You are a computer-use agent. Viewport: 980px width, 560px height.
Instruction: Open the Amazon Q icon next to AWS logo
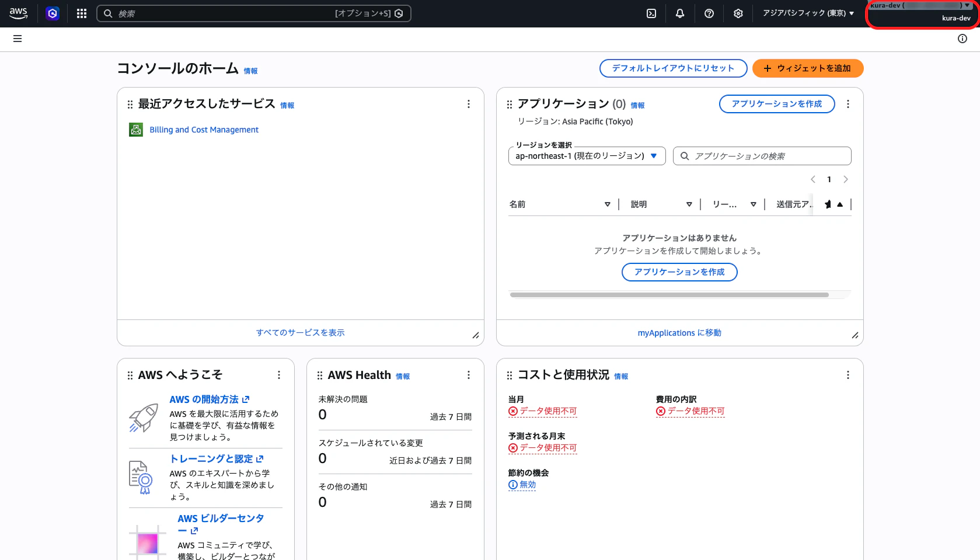click(53, 13)
